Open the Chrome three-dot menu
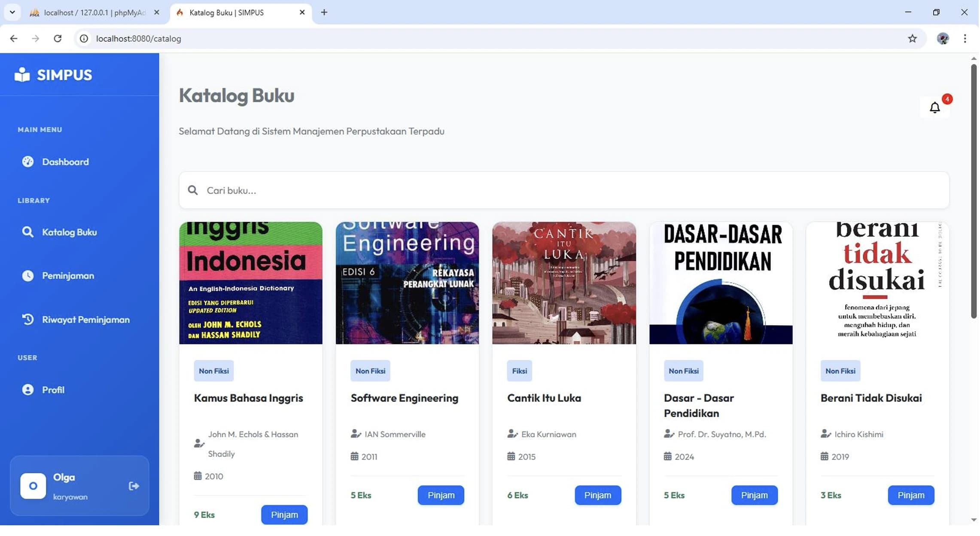The image size is (980, 536). (x=965, y=39)
